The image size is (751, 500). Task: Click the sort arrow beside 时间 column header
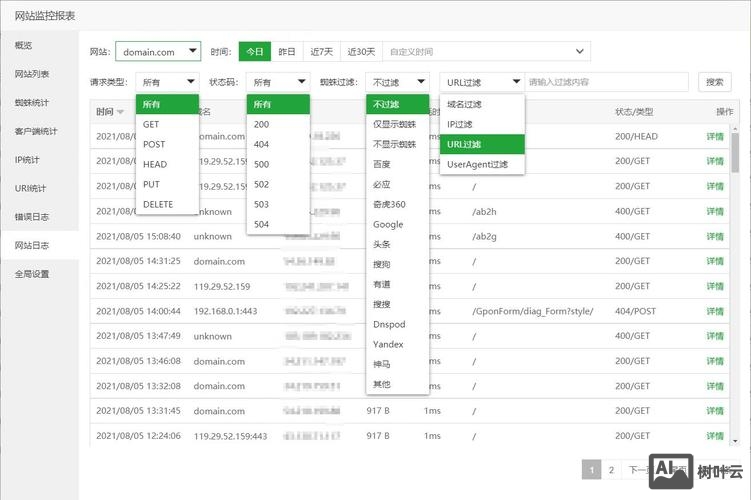[121, 112]
